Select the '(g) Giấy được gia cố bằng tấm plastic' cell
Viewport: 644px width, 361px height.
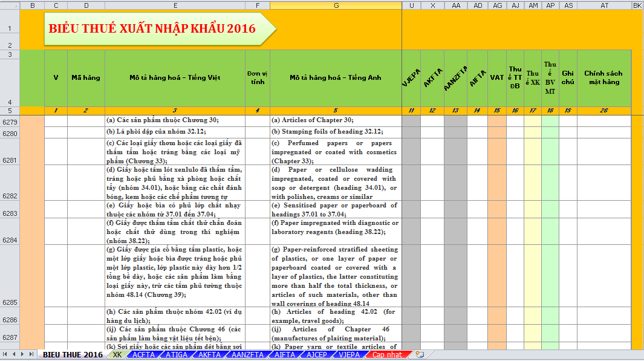[175, 276]
